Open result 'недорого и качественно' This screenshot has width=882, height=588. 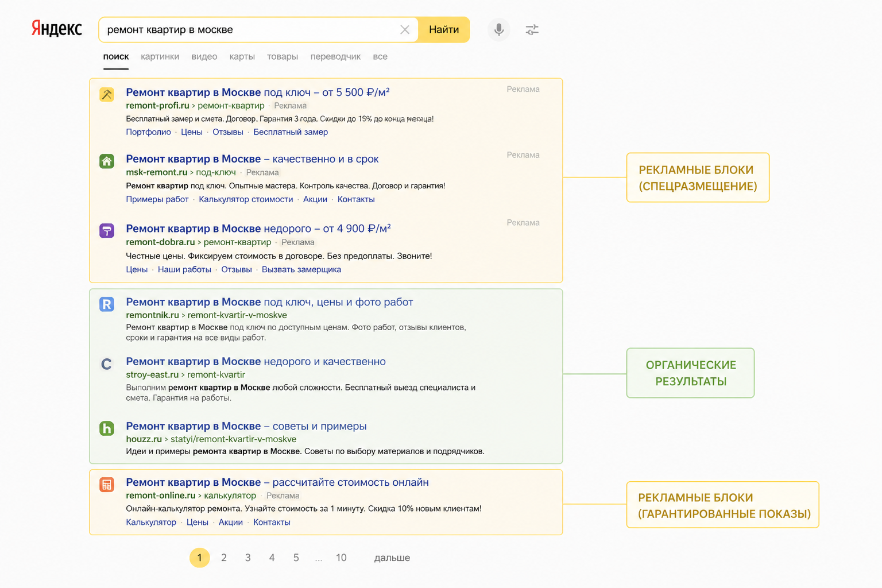coord(256,362)
